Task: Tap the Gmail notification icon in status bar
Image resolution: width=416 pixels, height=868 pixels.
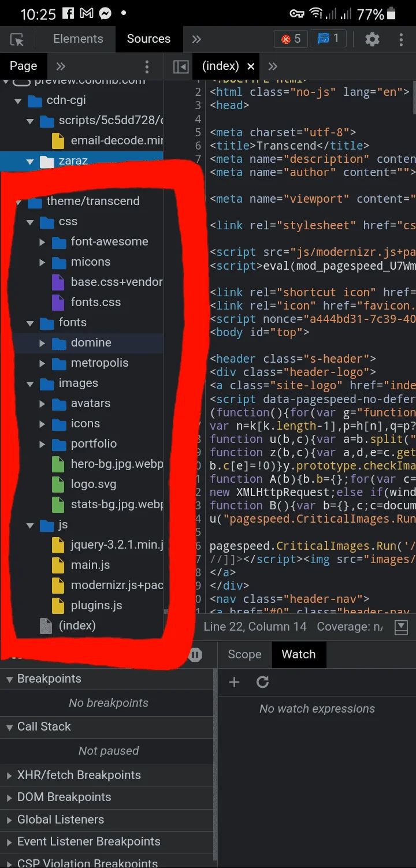Action: point(87,14)
